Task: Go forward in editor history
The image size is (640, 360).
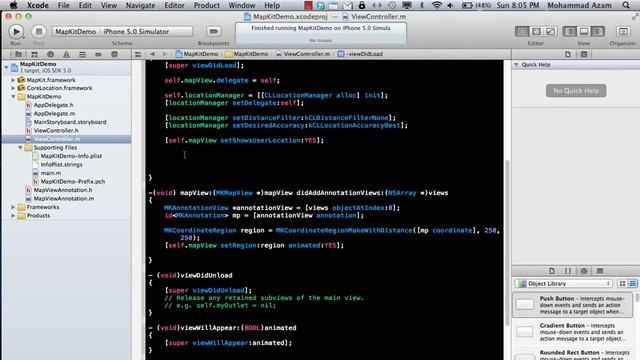Action: click(164, 54)
